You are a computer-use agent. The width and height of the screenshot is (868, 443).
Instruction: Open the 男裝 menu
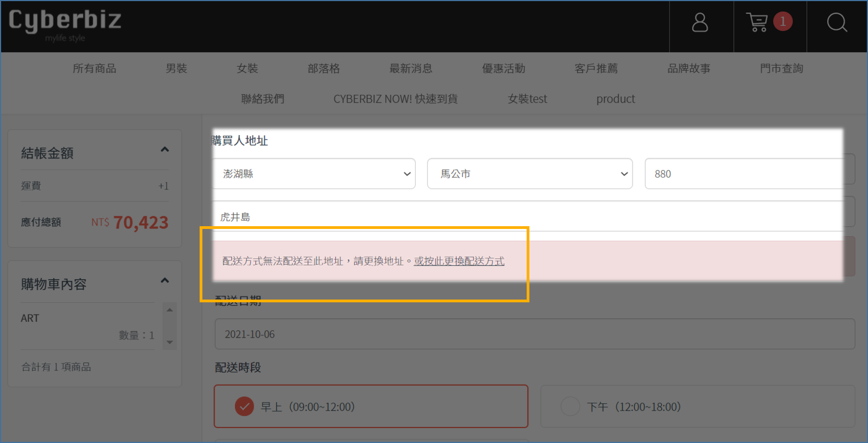tap(176, 68)
